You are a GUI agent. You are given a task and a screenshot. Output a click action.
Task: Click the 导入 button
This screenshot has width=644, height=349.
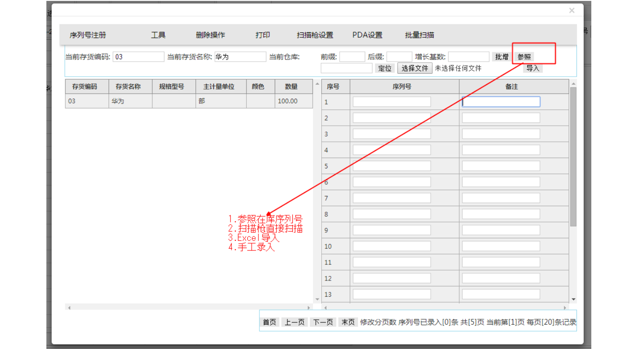pyautogui.click(x=533, y=68)
